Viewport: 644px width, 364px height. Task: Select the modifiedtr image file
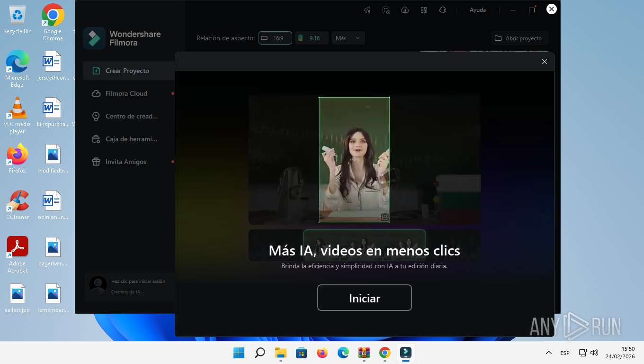coord(53,159)
